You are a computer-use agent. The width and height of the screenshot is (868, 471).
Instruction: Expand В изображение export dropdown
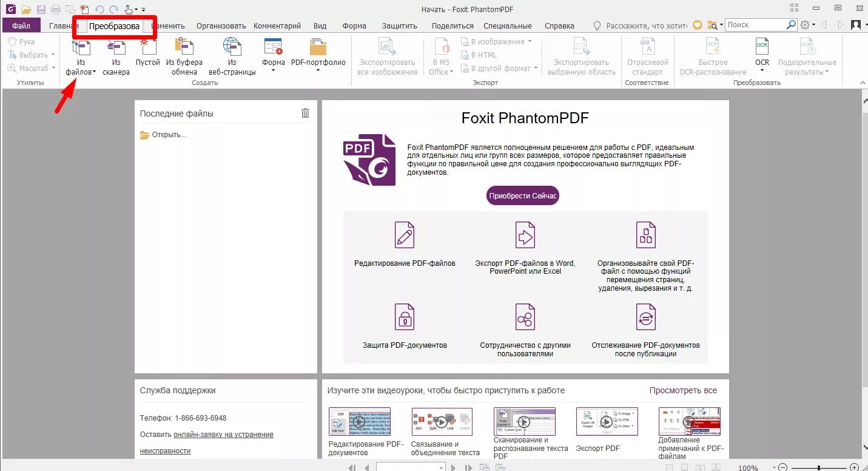coord(530,42)
